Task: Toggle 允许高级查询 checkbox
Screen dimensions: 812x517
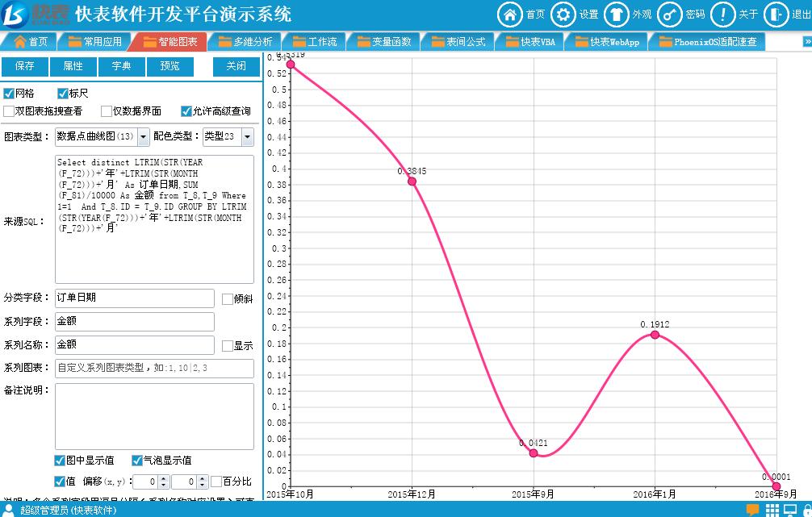Action: (x=186, y=111)
